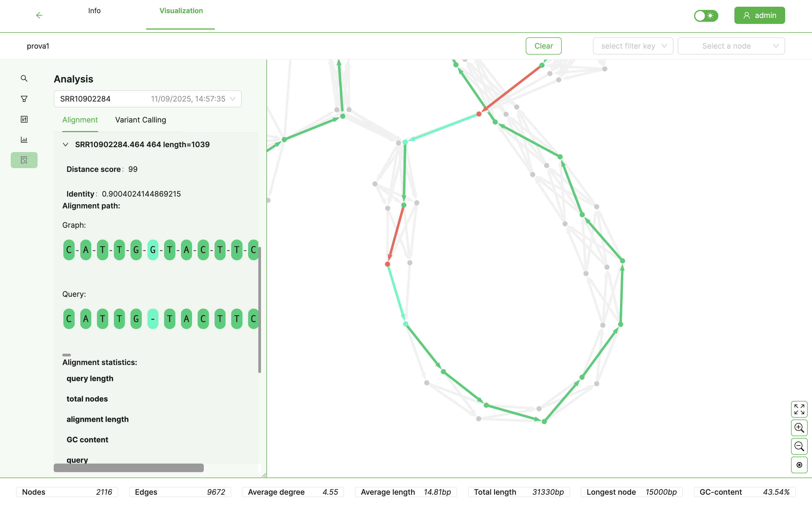Click the recenter target icon
812x506 pixels.
point(799,465)
